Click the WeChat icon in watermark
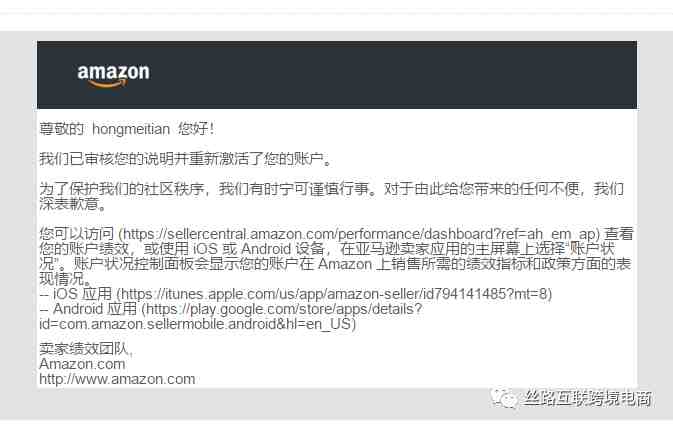 click(x=504, y=398)
